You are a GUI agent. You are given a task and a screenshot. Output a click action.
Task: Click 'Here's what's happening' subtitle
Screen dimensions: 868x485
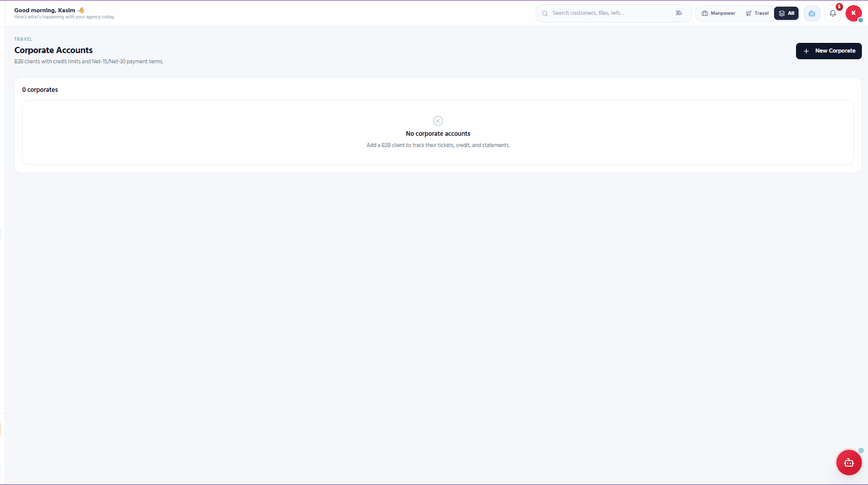pyautogui.click(x=64, y=17)
